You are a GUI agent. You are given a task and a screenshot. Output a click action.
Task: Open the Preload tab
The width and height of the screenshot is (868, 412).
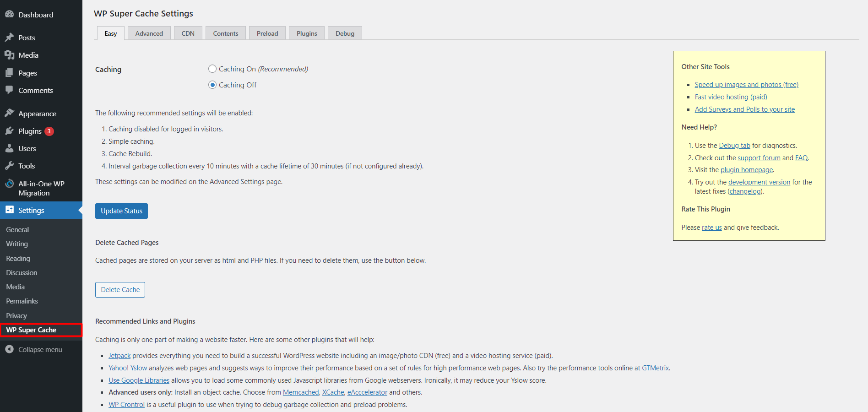pos(267,33)
